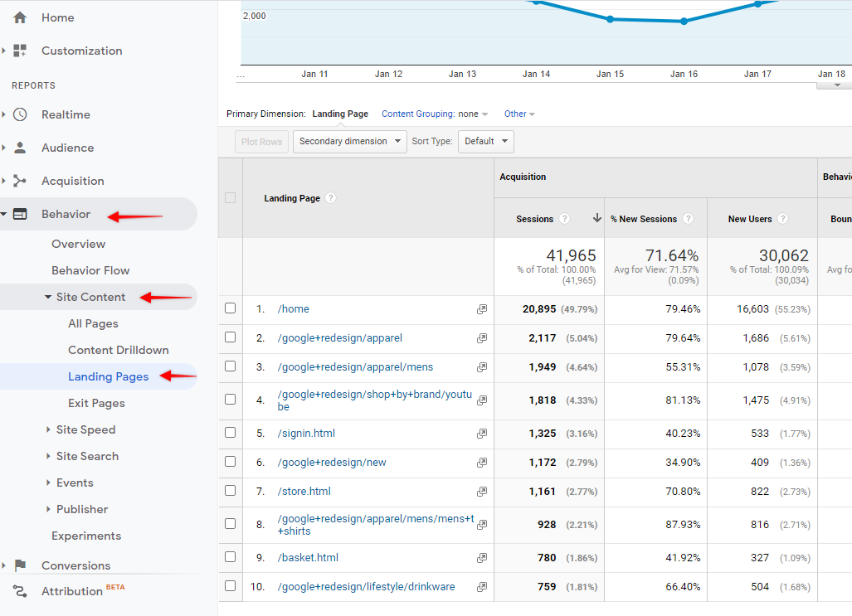The height and width of the screenshot is (616, 852).
Task: Open the Home section via its house icon
Action: click(x=18, y=17)
